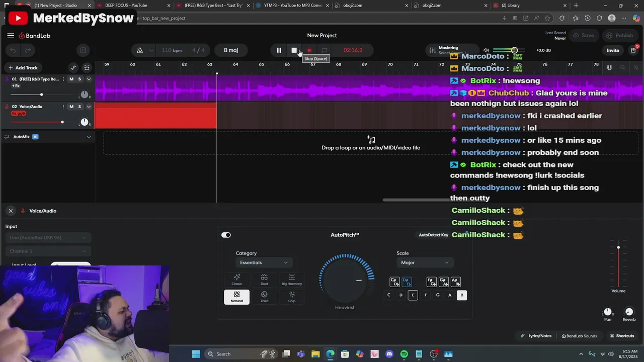Select the Chip AutoPitch preset
Image resolution: width=644 pixels, height=362 pixels.
(292, 297)
